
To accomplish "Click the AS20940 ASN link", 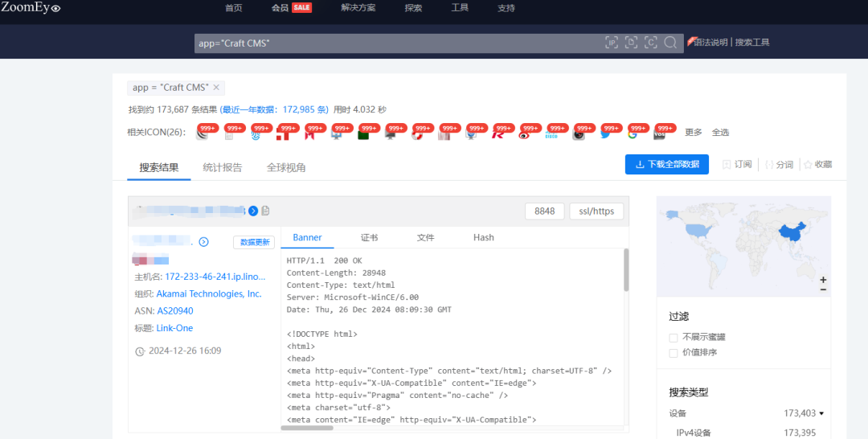I will pos(175,311).
